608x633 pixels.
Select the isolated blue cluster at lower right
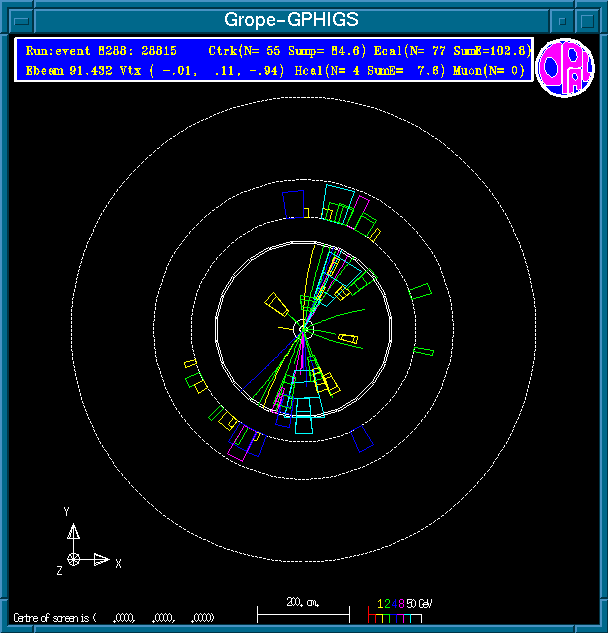[x=362, y=438]
